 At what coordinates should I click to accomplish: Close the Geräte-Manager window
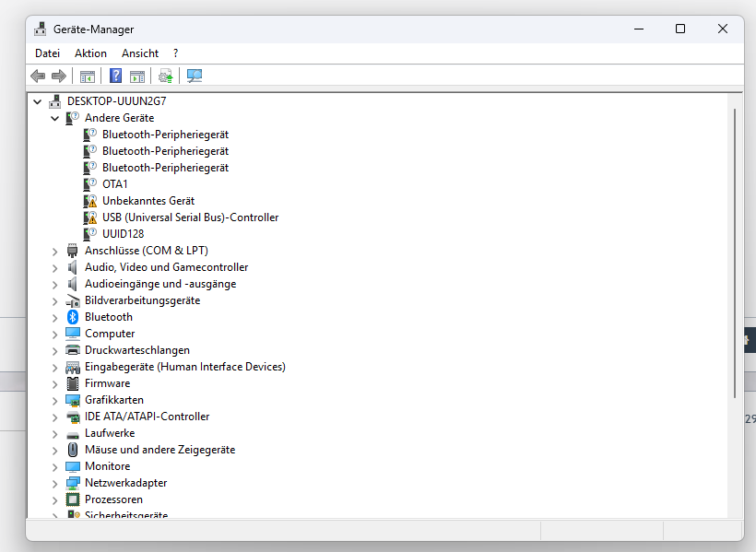point(722,29)
